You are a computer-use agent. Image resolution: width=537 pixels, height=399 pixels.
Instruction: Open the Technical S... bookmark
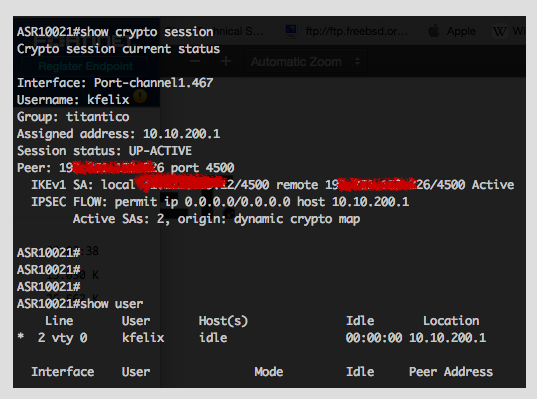coord(239,32)
